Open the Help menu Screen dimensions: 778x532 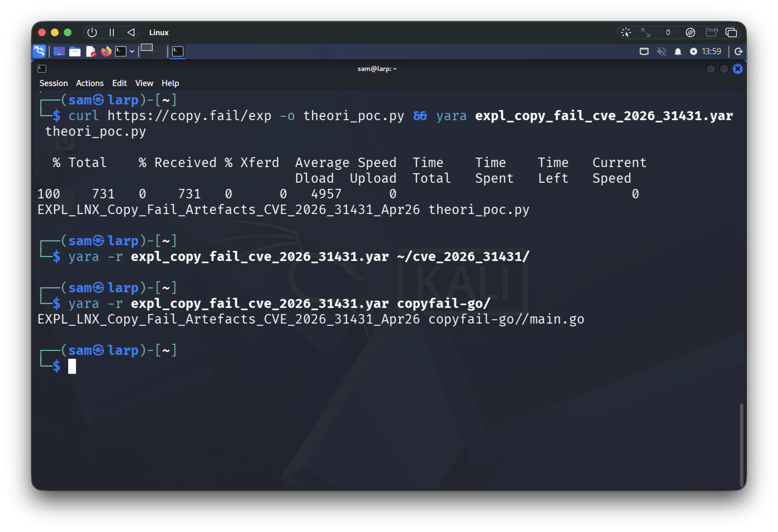click(170, 83)
